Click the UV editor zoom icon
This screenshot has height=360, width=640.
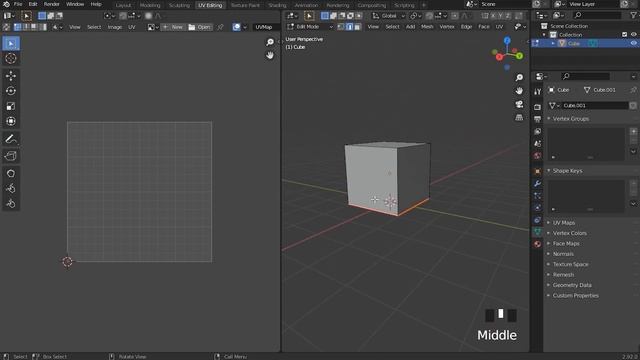pyautogui.click(x=270, y=42)
